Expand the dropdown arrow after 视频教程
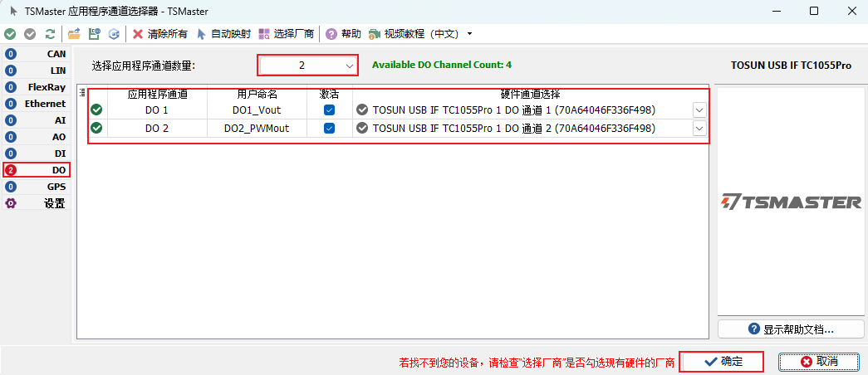The image size is (868, 375). click(469, 34)
